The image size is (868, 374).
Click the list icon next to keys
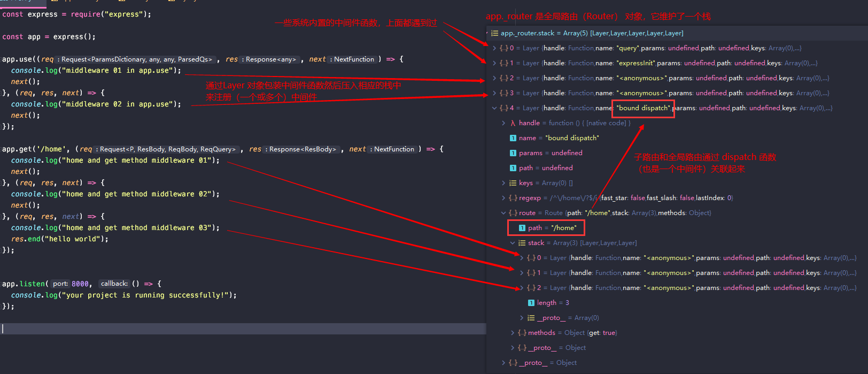(513, 183)
